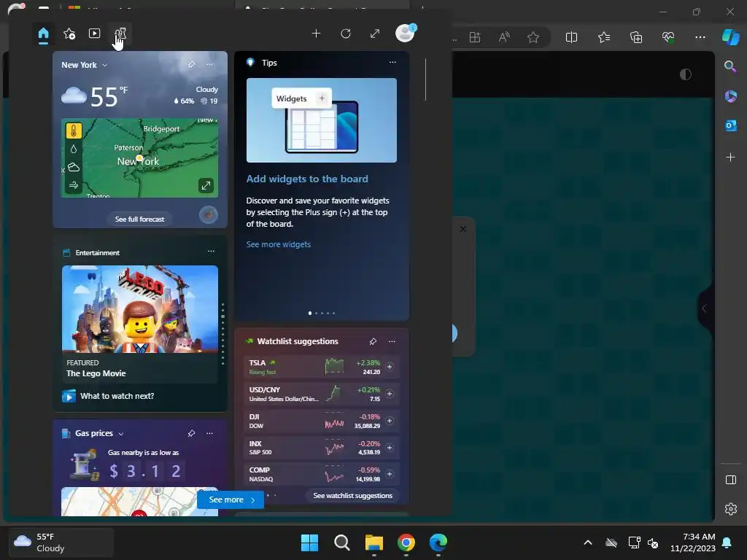Show hidden system tray icons
This screenshot has height=560, width=747.
[x=588, y=542]
